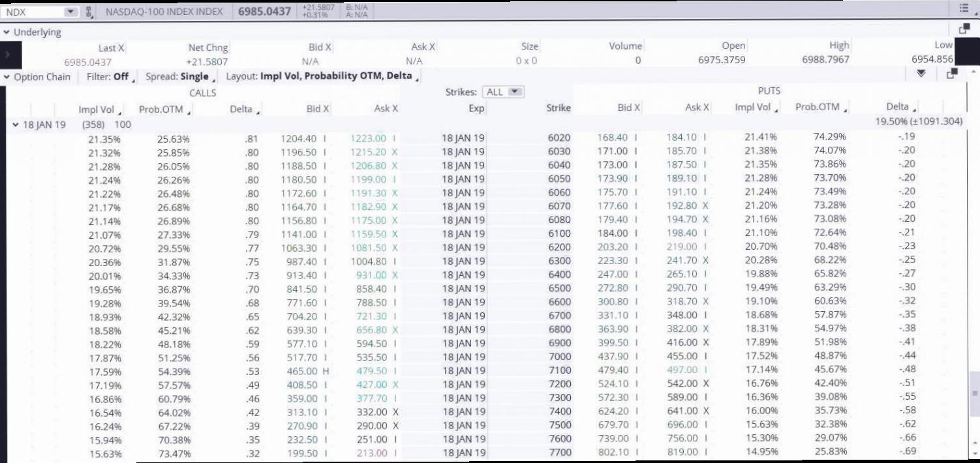Sort by the Strike column header

click(x=558, y=108)
